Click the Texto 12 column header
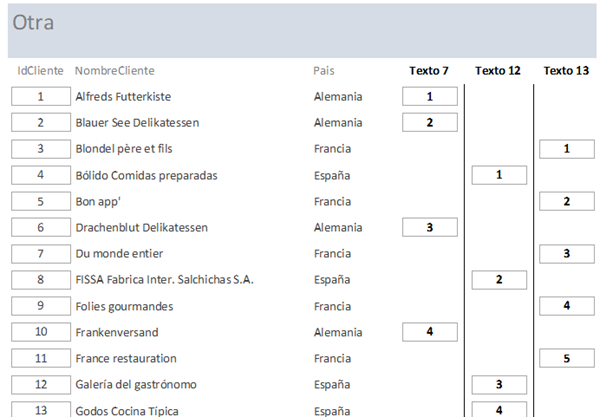This screenshot has width=600, height=417. 498,71
